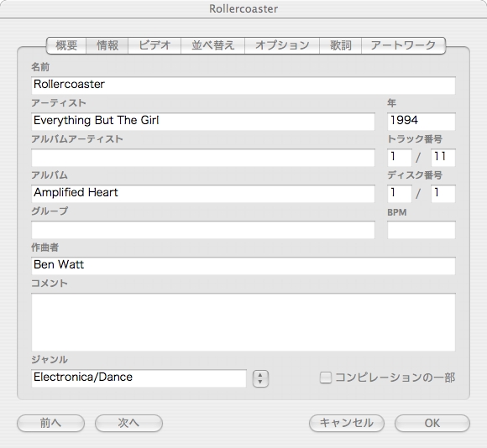The width and height of the screenshot is (487, 448).
Task: Click the アーティスト field Everything But The Girl
Action: [x=203, y=122]
